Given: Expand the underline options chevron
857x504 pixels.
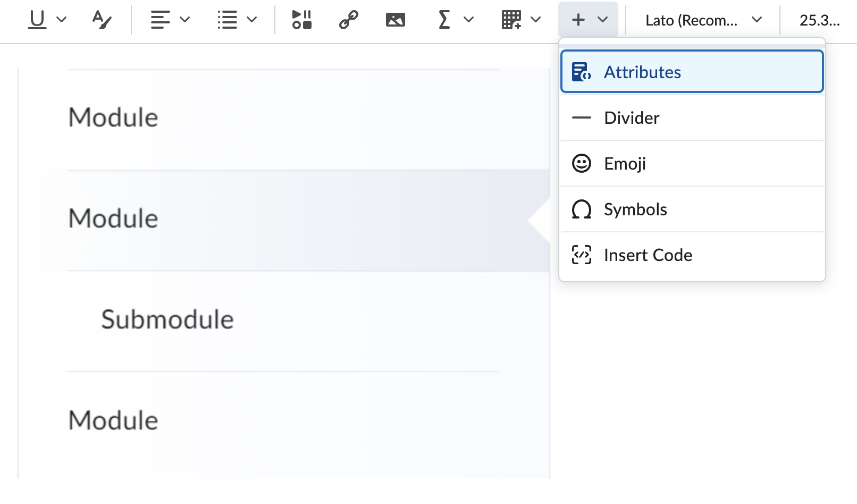Looking at the screenshot, I should [62, 20].
